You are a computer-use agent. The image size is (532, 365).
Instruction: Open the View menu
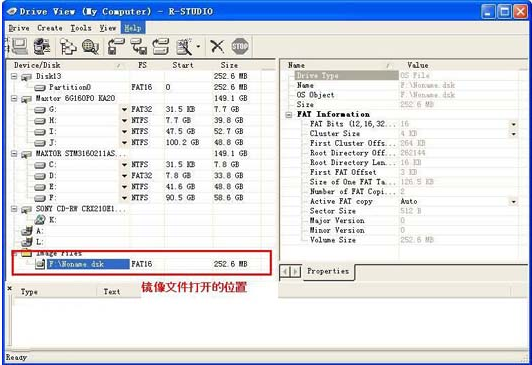pos(108,28)
